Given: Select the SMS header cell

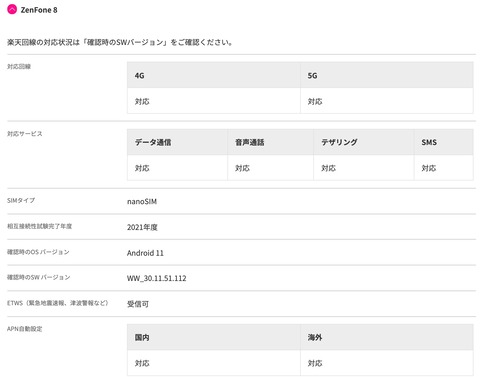Looking at the screenshot, I should [x=444, y=142].
